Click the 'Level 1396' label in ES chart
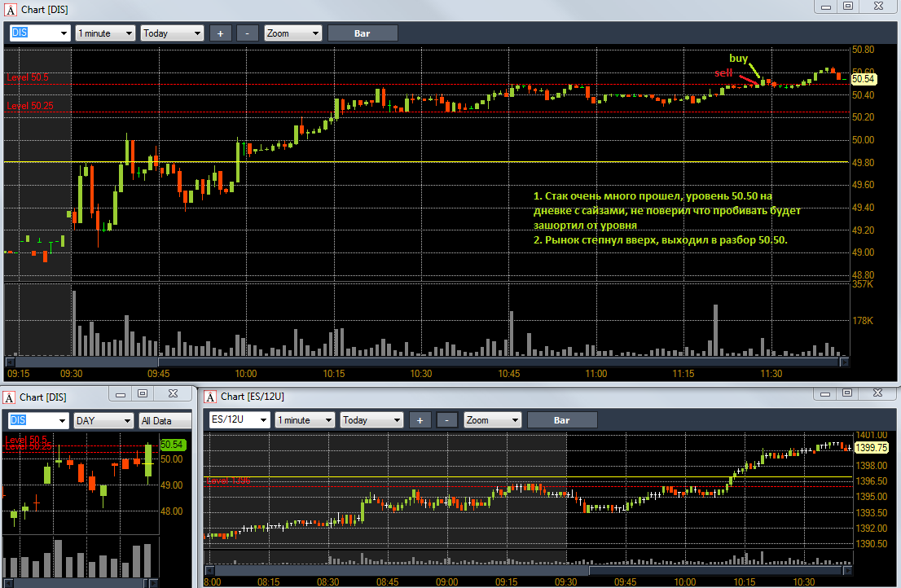 (x=228, y=480)
